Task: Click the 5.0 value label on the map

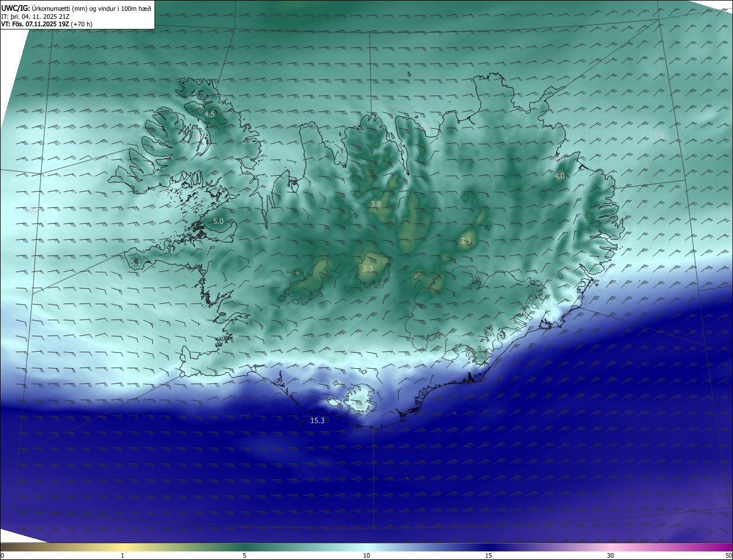Action: point(218,221)
